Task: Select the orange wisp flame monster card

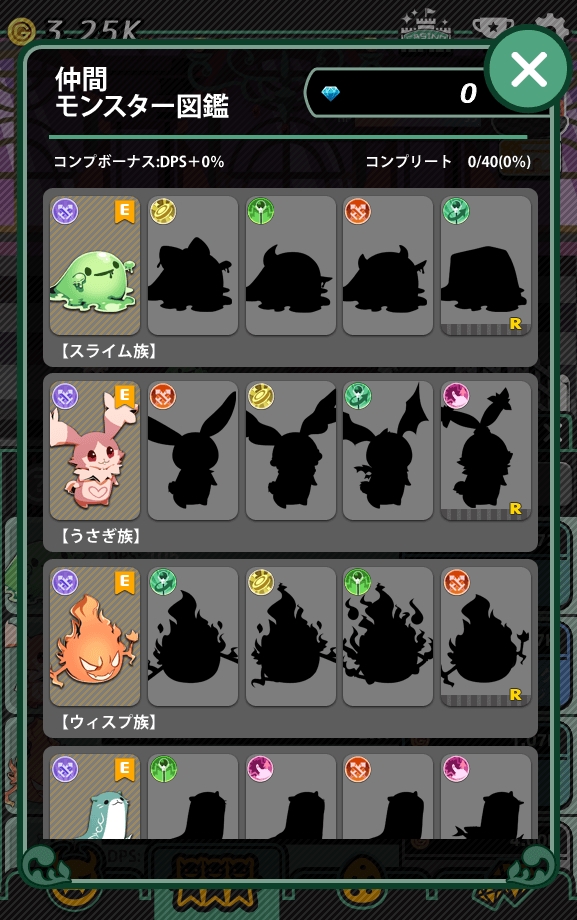Action: (95, 637)
